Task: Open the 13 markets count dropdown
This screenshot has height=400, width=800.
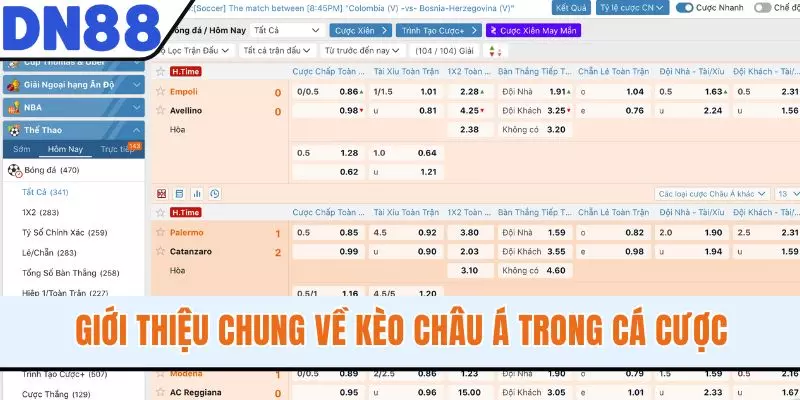Action: (787, 194)
